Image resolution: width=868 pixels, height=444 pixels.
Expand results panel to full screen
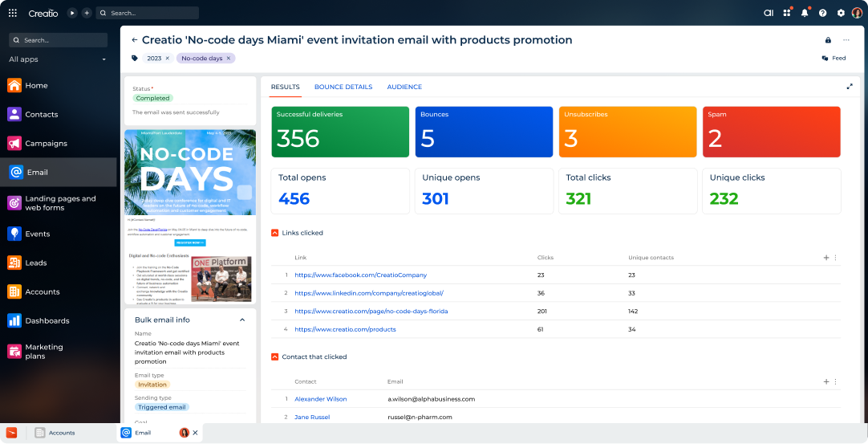pos(850,87)
